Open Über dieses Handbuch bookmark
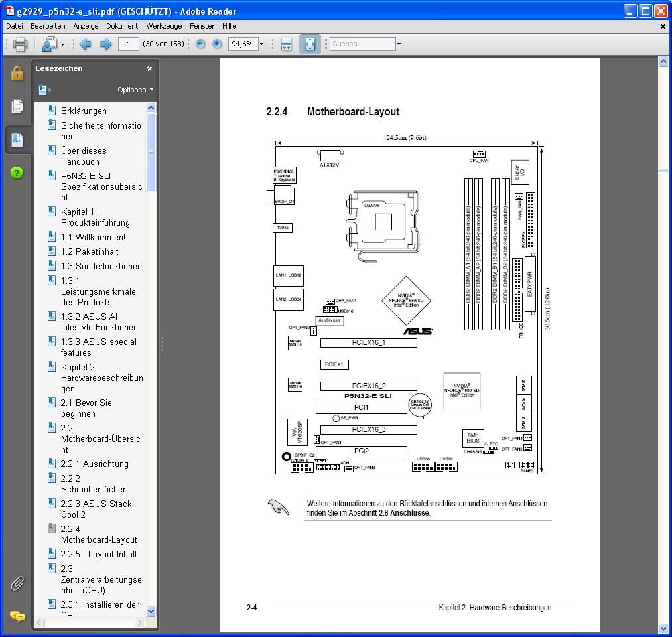 [x=84, y=156]
